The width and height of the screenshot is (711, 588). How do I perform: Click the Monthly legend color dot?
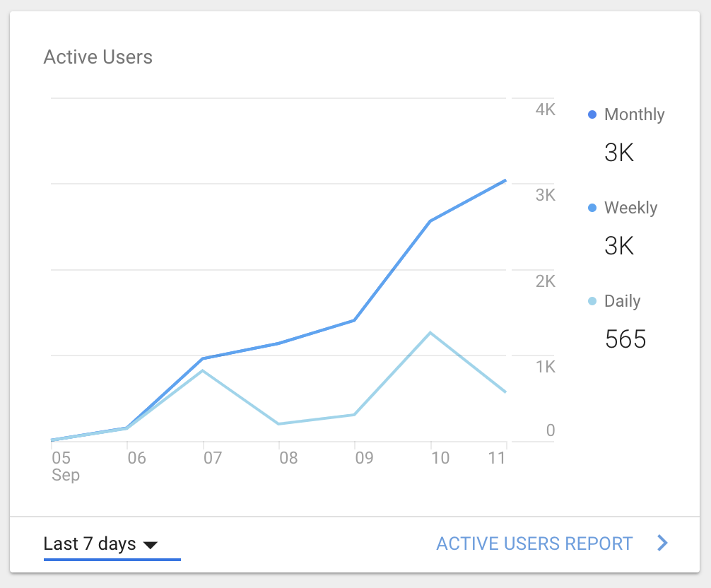pos(592,114)
